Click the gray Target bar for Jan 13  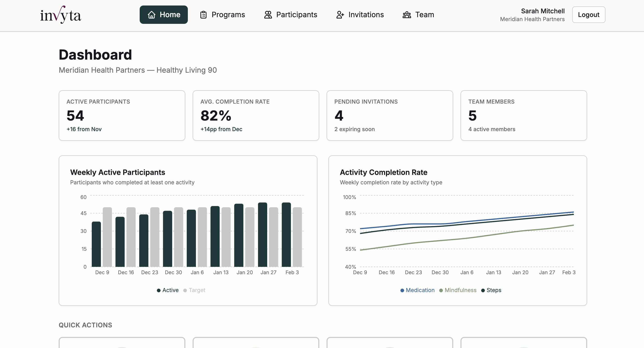point(226,237)
